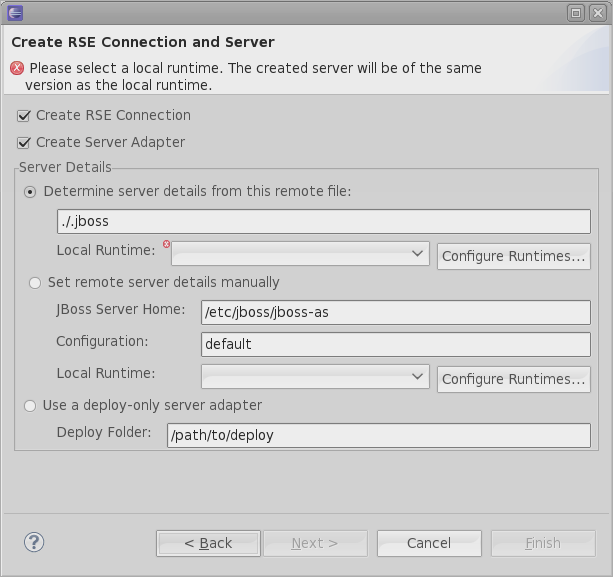Click the Deploy Folder input field

pos(378,435)
